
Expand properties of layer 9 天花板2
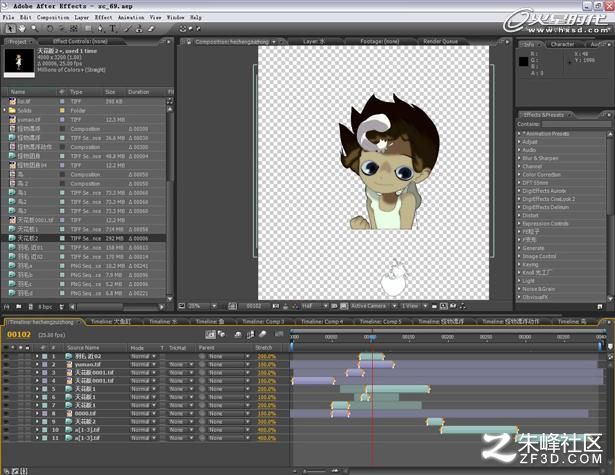37,422
